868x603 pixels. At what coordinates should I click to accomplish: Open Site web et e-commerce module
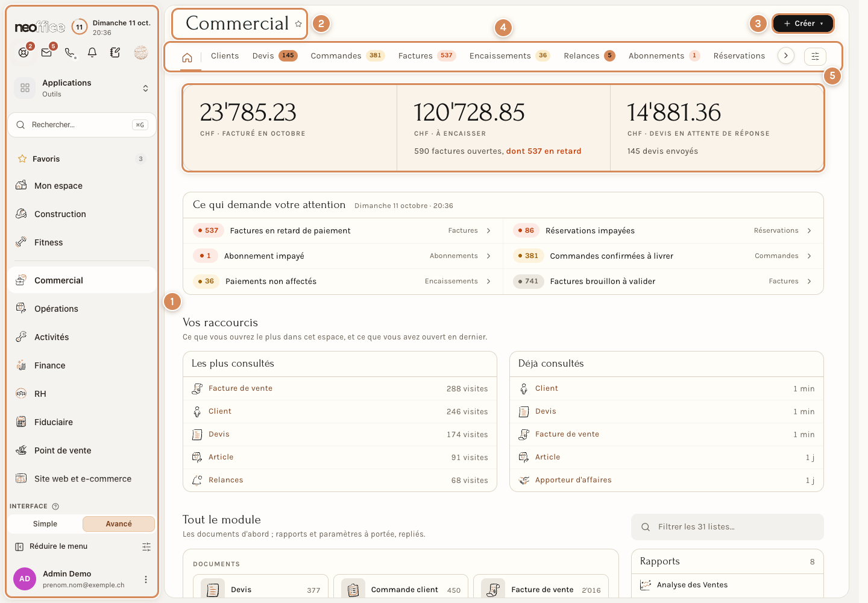click(82, 479)
